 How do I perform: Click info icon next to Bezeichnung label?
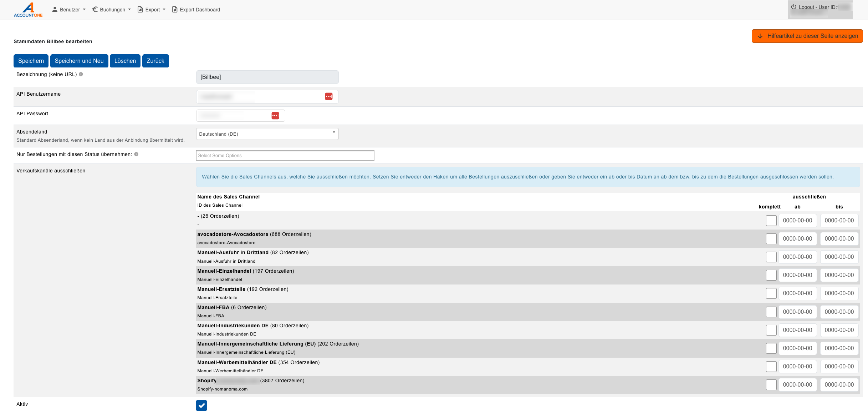(81, 74)
